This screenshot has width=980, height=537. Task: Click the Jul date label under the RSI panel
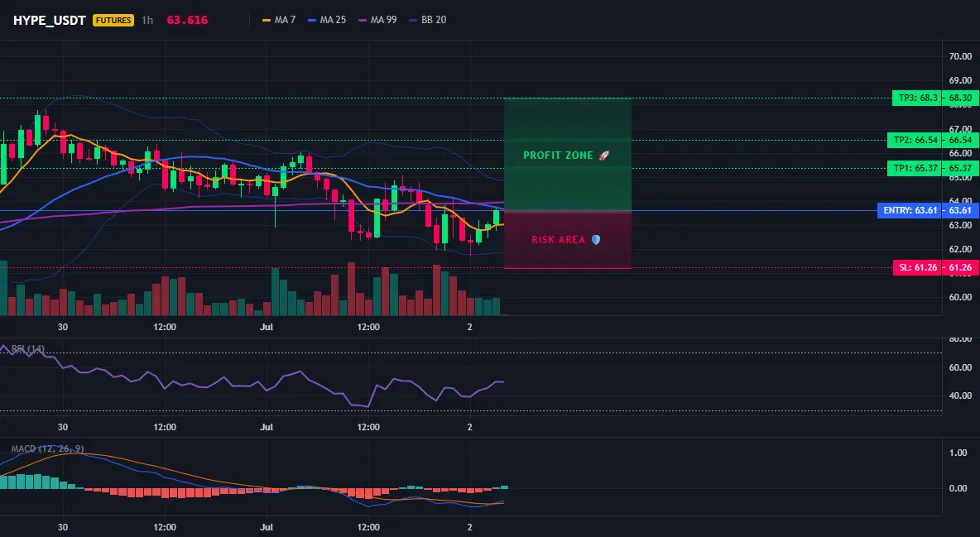point(267,427)
